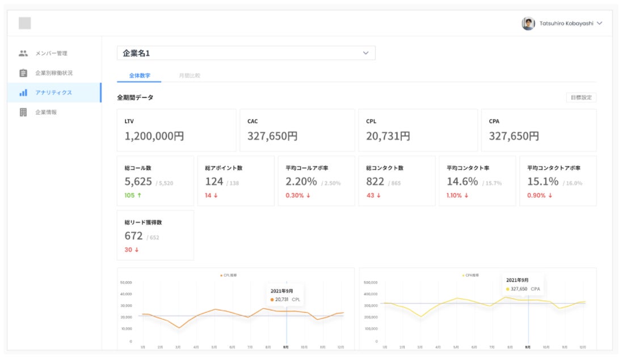623x364 pixels.
Task: Click the building icon for 企業情報
Action: 23,112
